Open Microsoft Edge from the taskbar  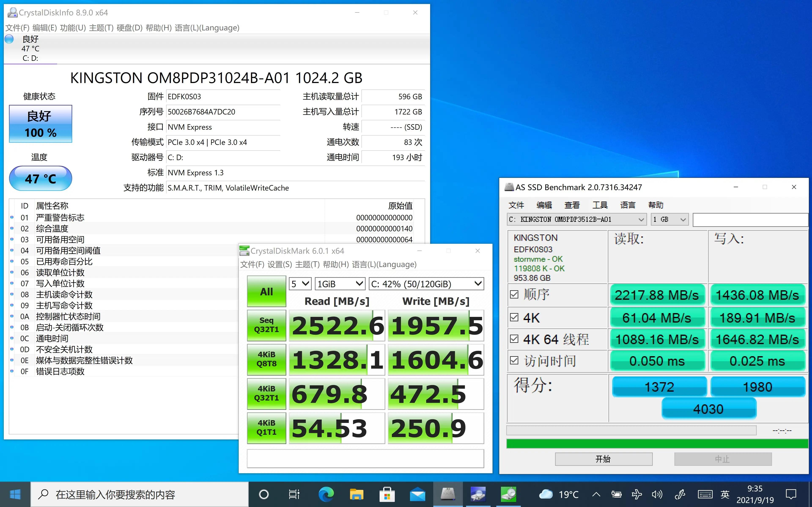point(326,494)
